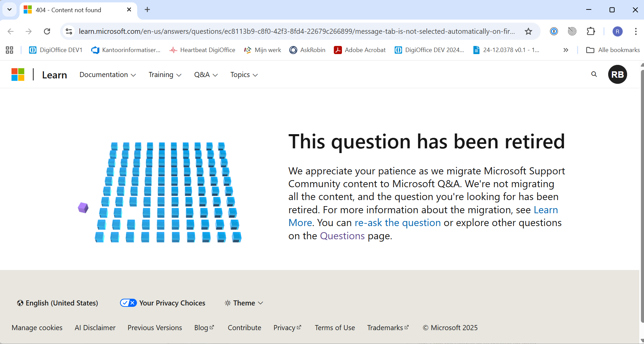Image resolution: width=644 pixels, height=344 pixels.
Task: Open the Adobe Acrobat bookmark
Action: pos(360,50)
